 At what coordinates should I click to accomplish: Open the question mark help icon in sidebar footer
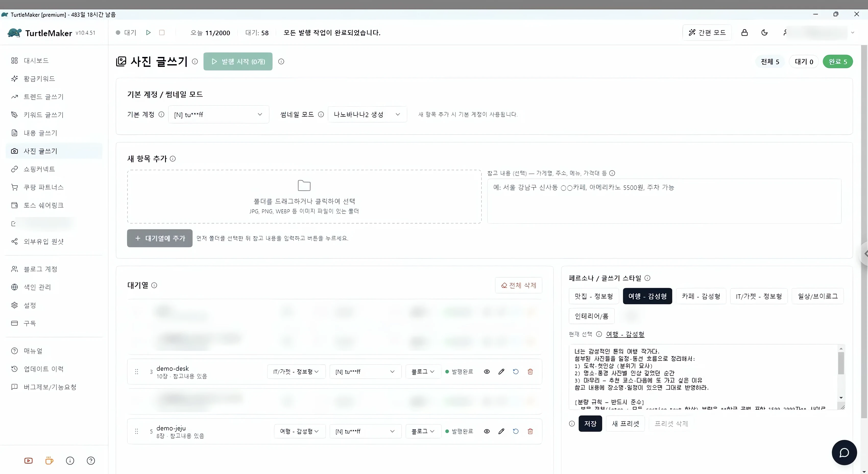91,460
